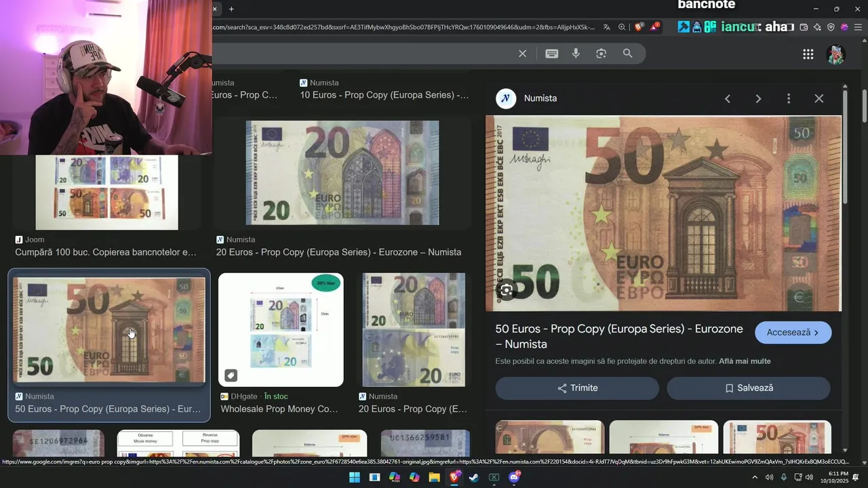868x488 pixels.
Task: Clear the search box with the X icon
Action: pyautogui.click(x=522, y=54)
